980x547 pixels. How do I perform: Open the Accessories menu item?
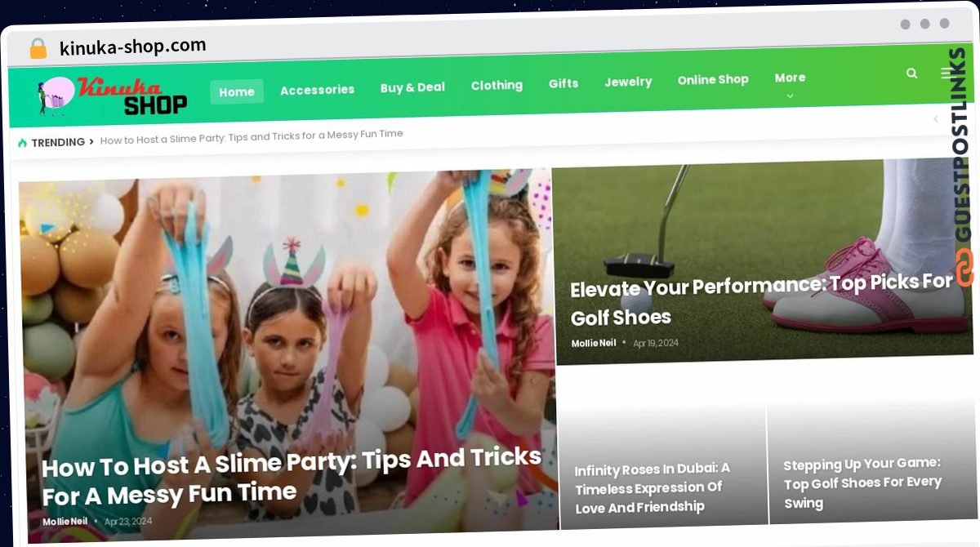[x=317, y=90]
